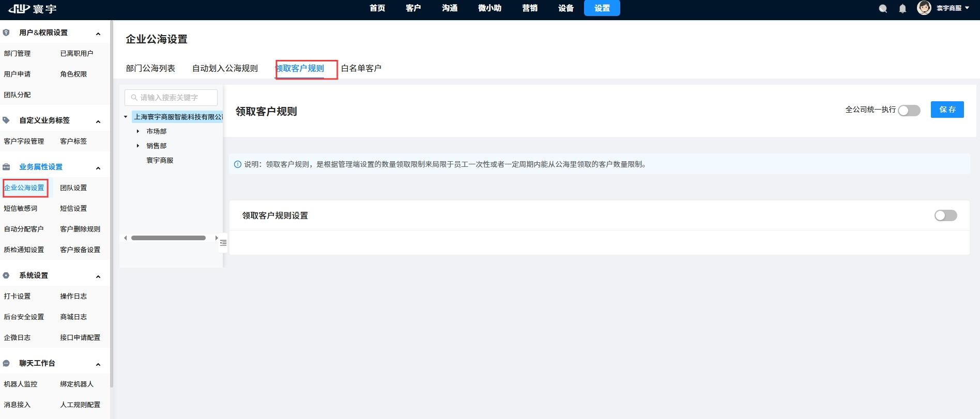Open 寰宇商服 account dropdown arrow

[x=967, y=8]
